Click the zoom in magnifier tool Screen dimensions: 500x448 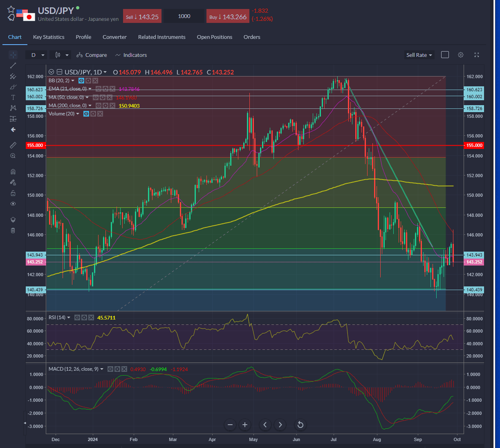click(13, 156)
